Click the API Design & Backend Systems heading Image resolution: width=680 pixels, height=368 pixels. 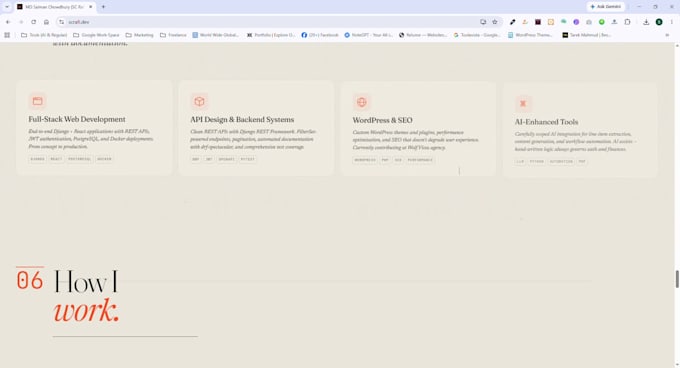(x=242, y=120)
